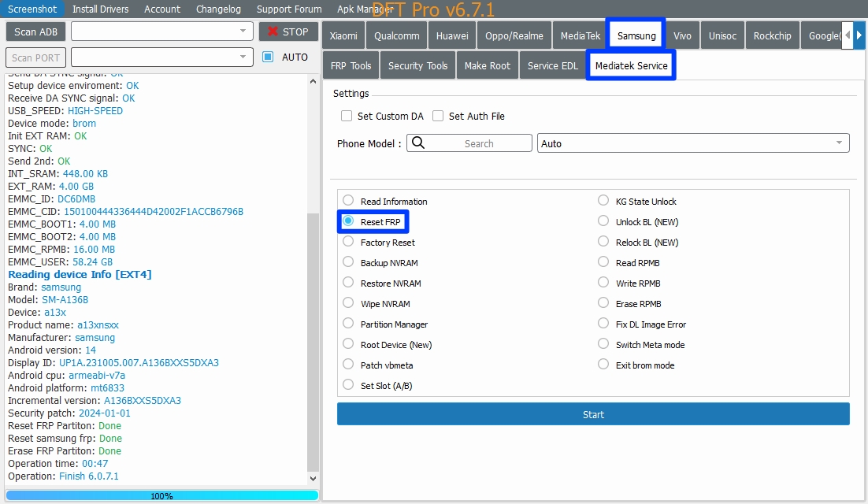
Task: Switch to Rockchip tab
Action: click(772, 35)
